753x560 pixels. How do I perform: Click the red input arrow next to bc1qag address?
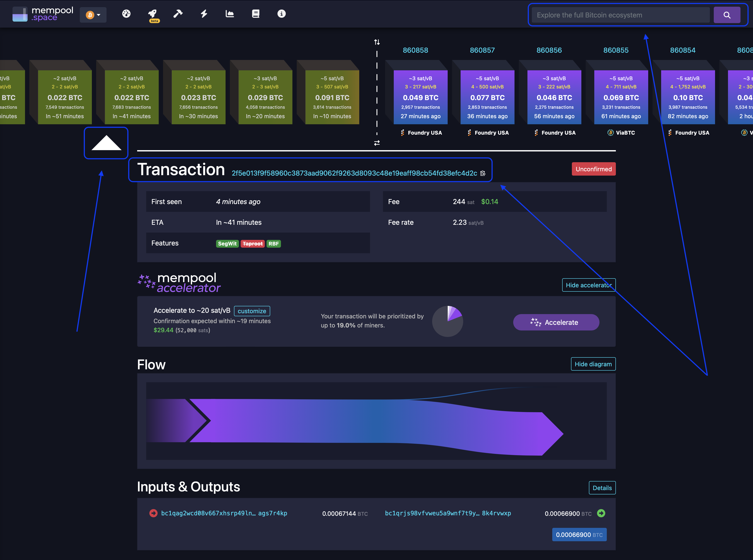click(x=153, y=513)
